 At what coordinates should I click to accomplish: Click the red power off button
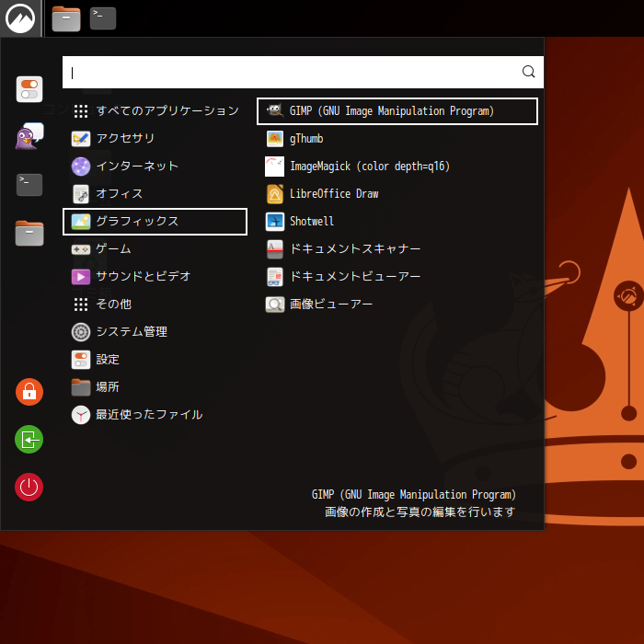click(x=29, y=487)
